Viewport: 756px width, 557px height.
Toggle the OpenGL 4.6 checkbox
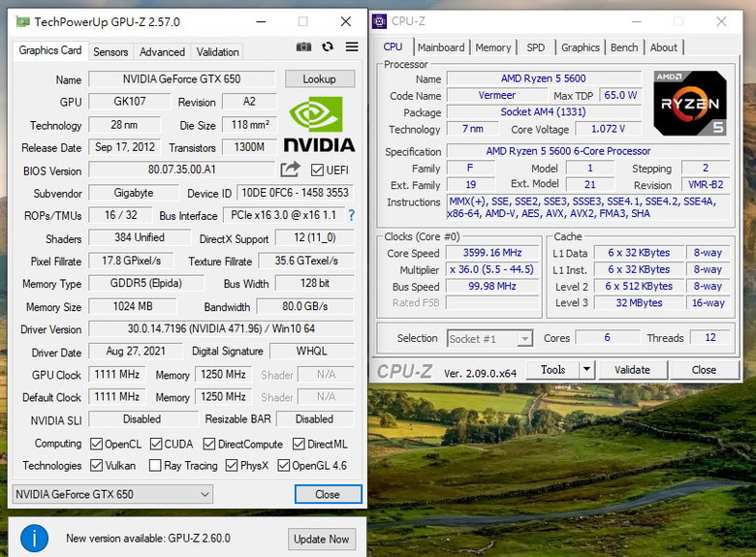[283, 465]
